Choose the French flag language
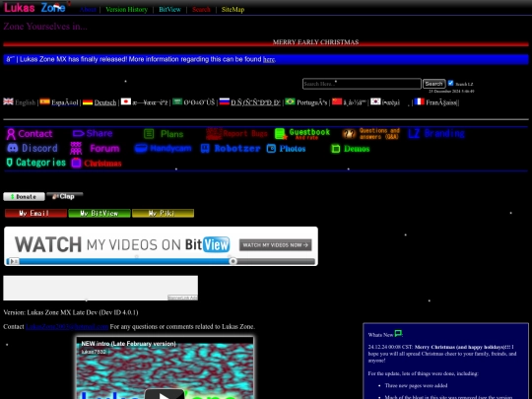 point(420,101)
